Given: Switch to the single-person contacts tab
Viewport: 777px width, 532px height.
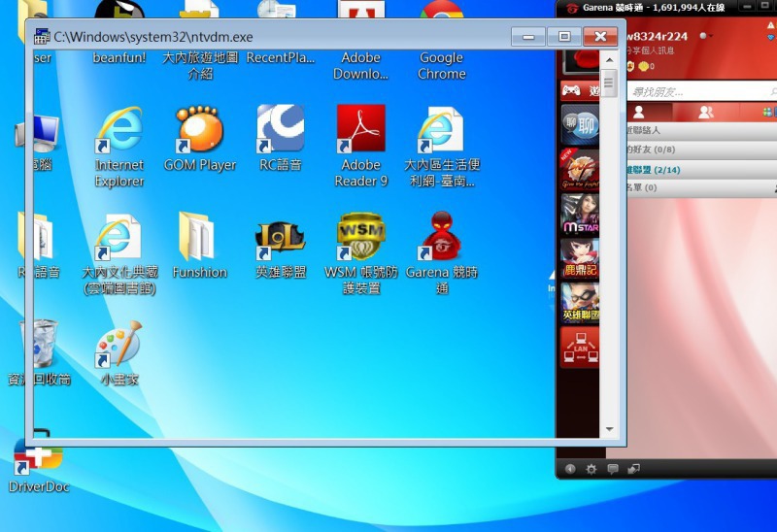Looking at the screenshot, I should (639, 113).
